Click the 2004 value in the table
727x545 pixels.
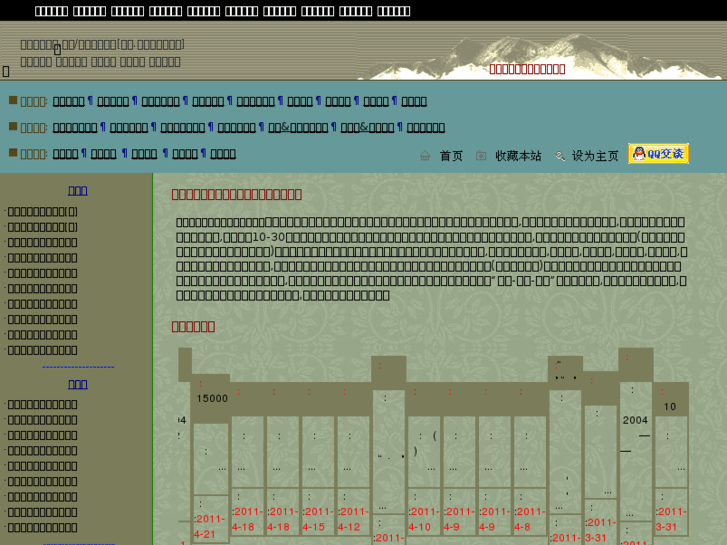635,420
